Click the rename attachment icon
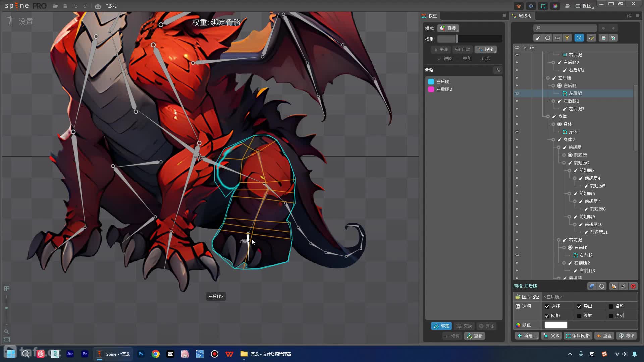 tap(623, 286)
